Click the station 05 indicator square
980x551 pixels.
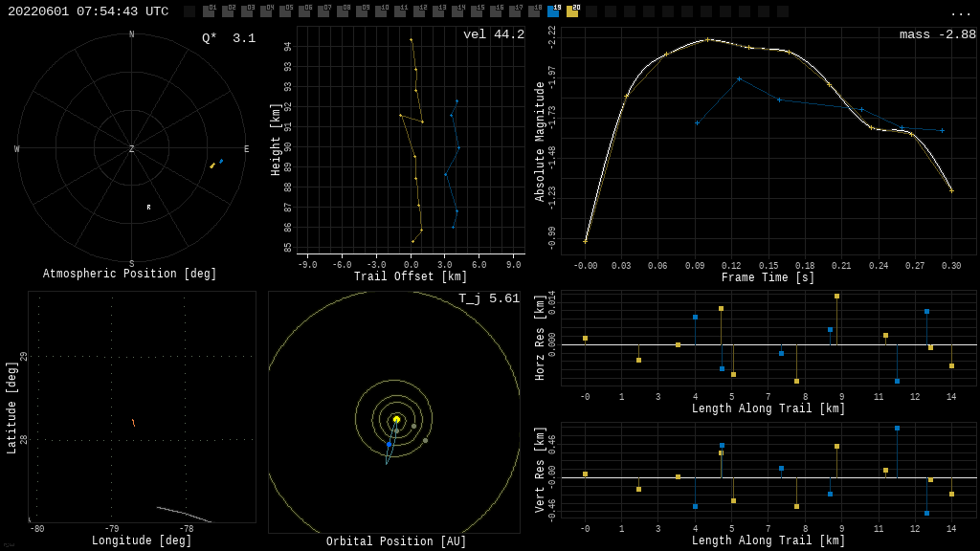pos(285,11)
